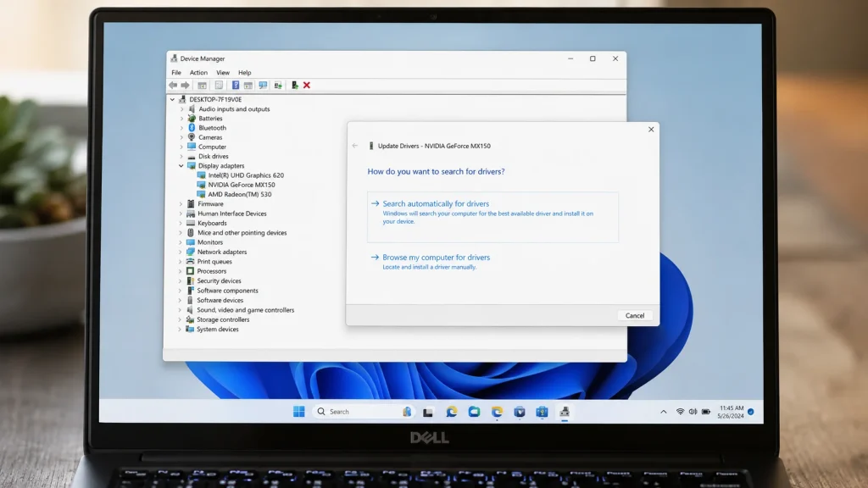The image size is (868, 488).
Task: Click the back arrow in Update Drivers dialog
Action: (355, 146)
